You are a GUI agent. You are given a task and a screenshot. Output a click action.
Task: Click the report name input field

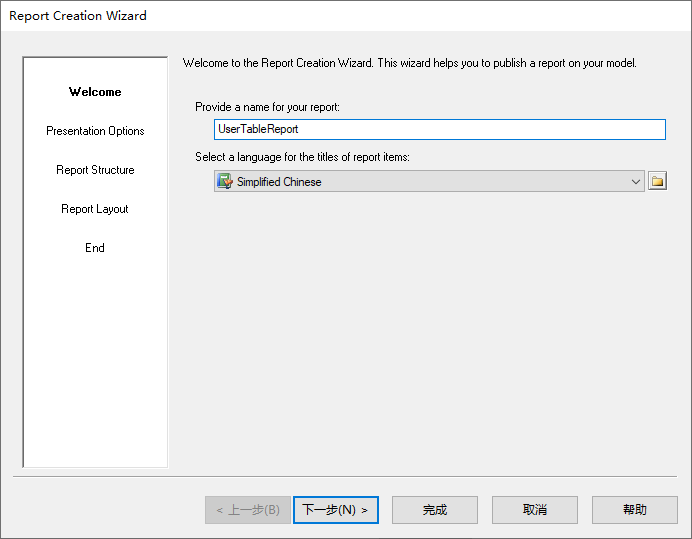click(x=440, y=129)
